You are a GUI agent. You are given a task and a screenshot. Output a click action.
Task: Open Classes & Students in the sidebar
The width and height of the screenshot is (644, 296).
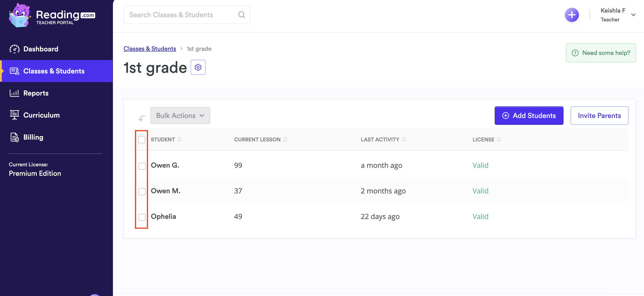pyautogui.click(x=54, y=71)
